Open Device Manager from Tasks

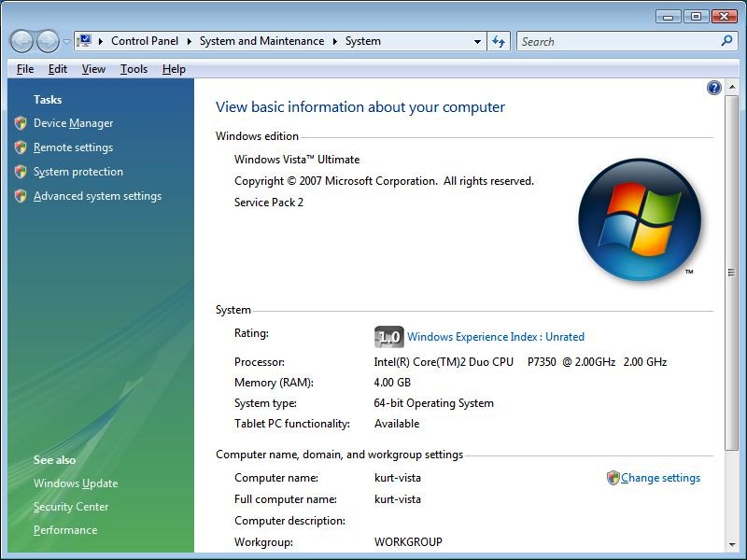74,123
